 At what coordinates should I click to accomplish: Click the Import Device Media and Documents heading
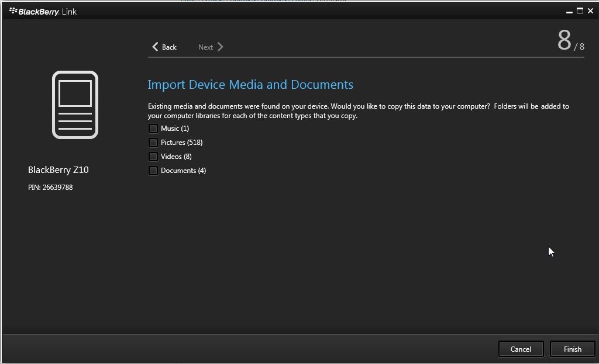coord(250,85)
